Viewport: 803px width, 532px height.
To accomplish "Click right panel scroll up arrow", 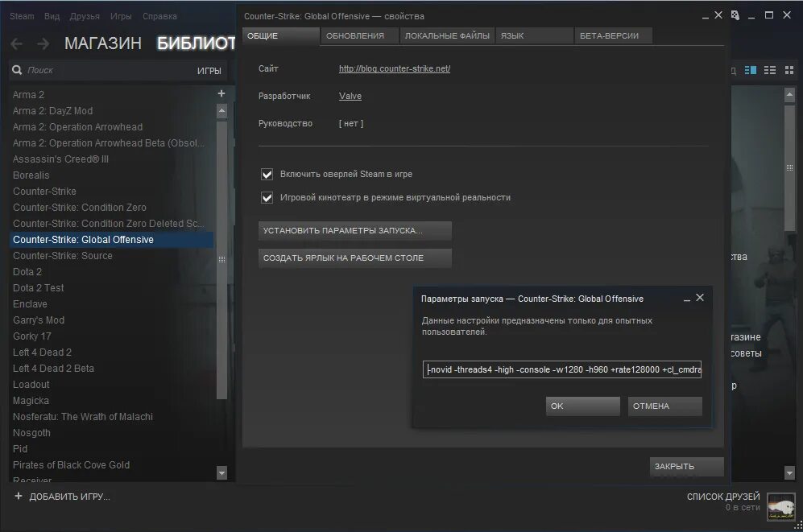I will point(789,94).
